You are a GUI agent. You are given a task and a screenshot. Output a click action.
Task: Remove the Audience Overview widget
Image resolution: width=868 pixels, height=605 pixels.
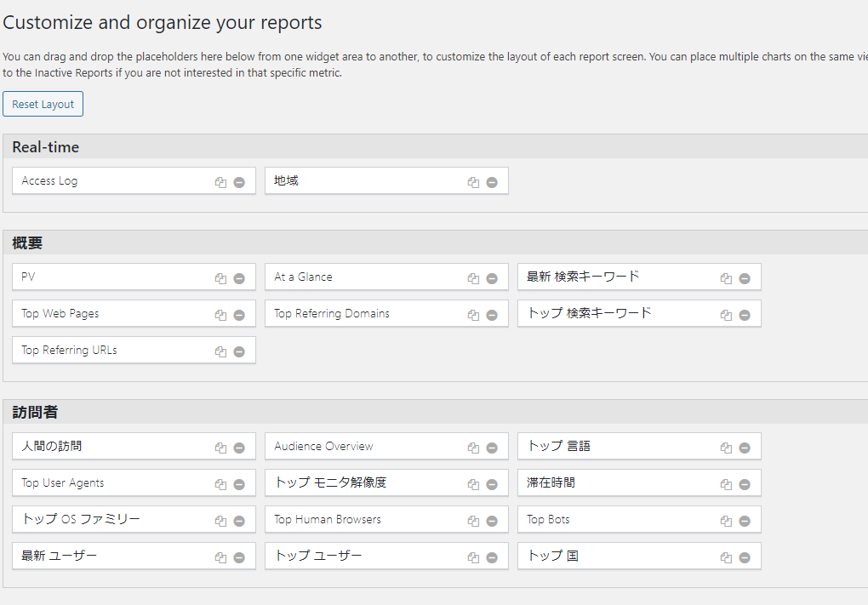(x=492, y=448)
